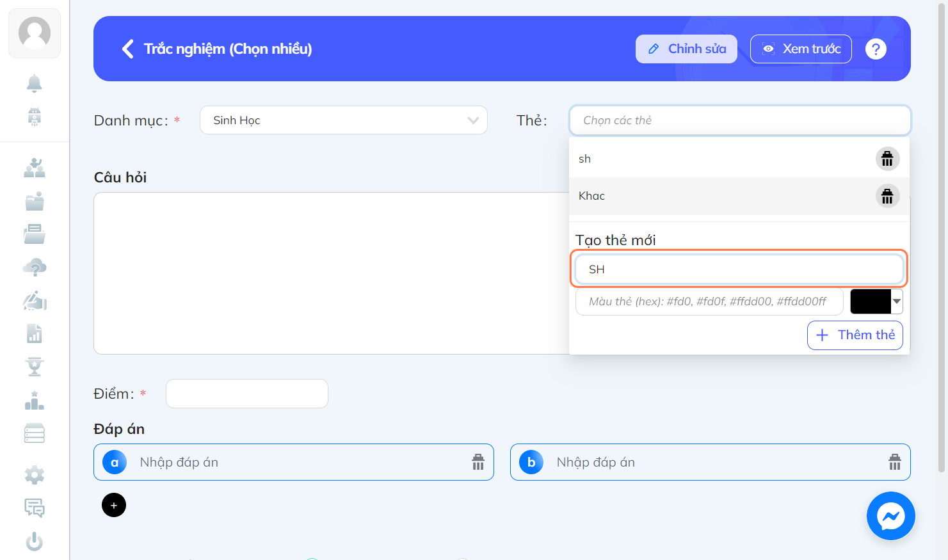Click inside the Câu hỏi question editor
Image resolution: width=948 pixels, height=560 pixels.
(x=331, y=273)
